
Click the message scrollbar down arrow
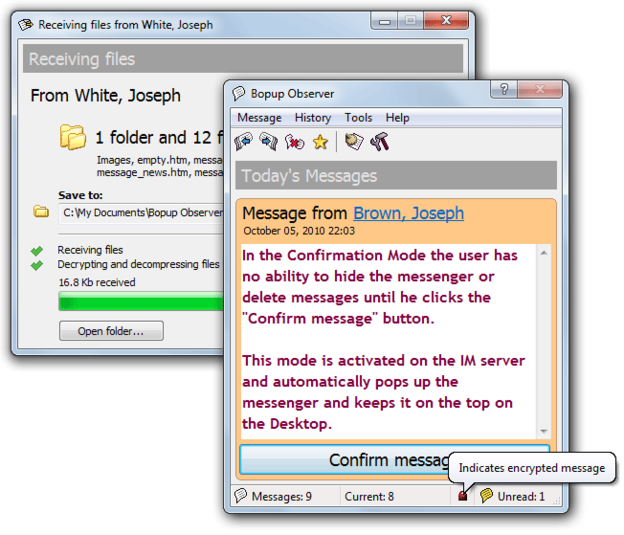pyautogui.click(x=544, y=431)
